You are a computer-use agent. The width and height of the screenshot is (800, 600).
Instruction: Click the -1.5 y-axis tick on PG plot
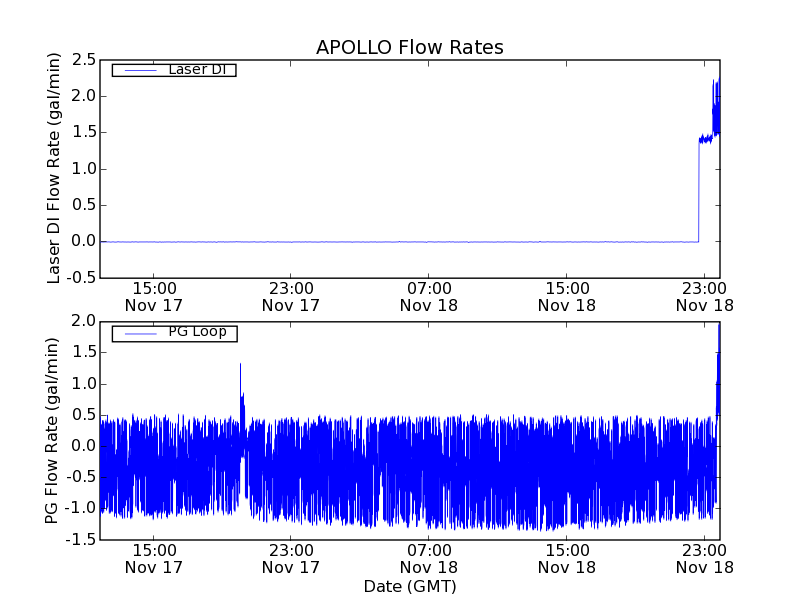[x=81, y=540]
